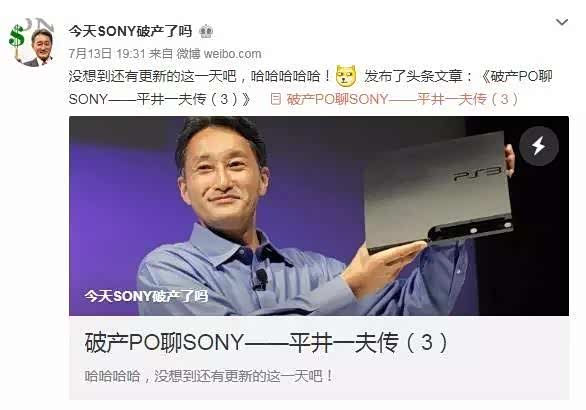Screen dimensions: 586x410
Task: Click the source link 微博 weibo.com
Action: coord(219,54)
